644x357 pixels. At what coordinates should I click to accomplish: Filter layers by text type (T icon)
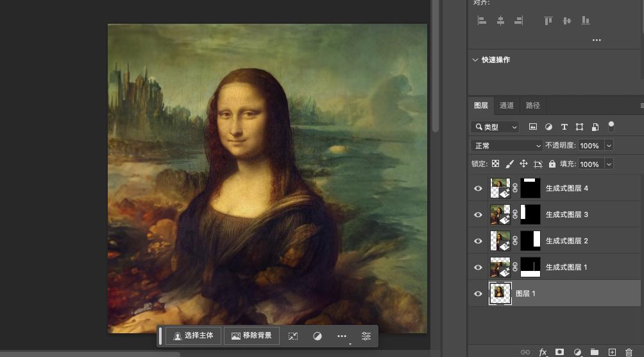pyautogui.click(x=564, y=127)
